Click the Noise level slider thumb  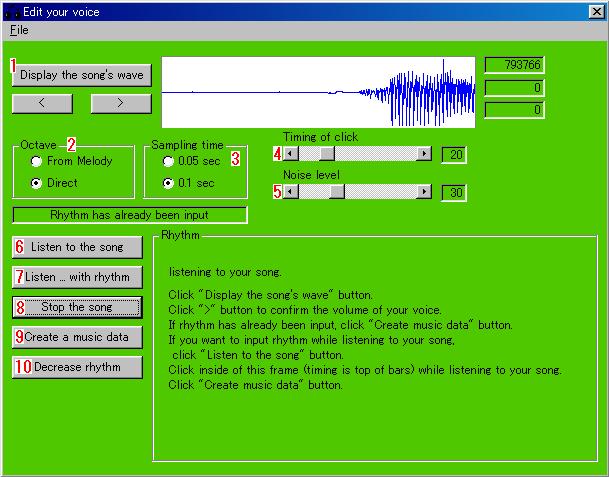(337, 191)
